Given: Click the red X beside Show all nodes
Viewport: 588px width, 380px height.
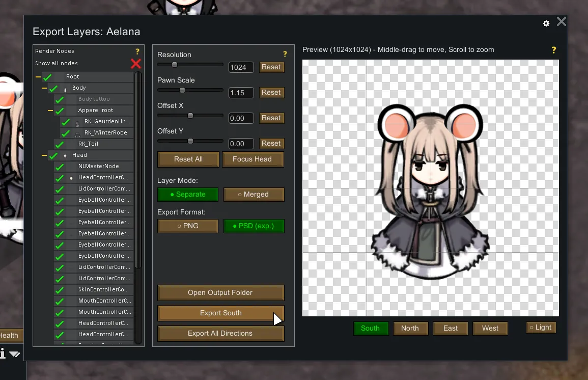Looking at the screenshot, I should 136,64.
